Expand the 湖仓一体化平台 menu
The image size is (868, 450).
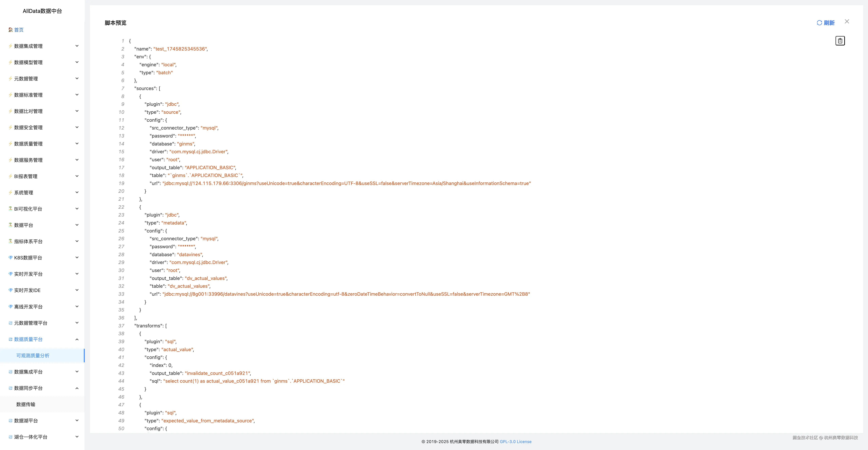coord(31,437)
